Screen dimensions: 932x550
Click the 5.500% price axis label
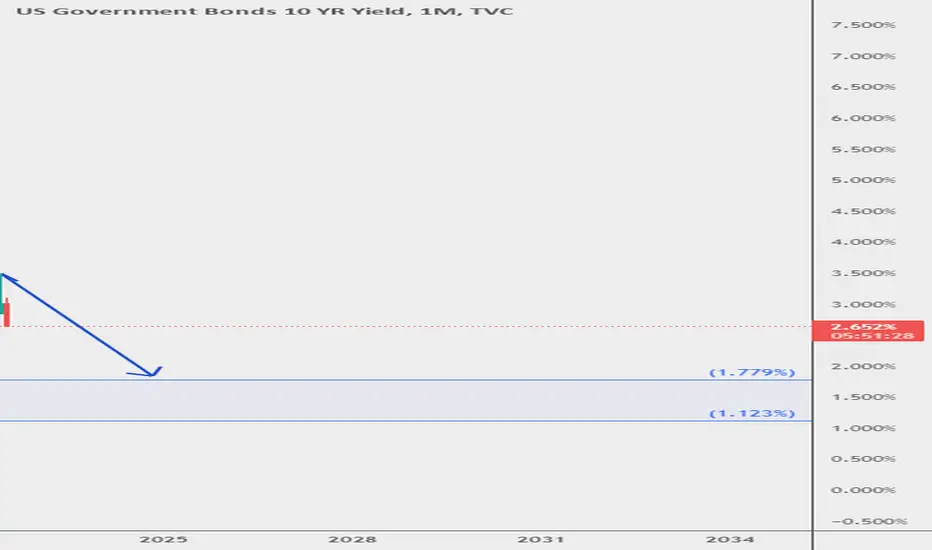(x=863, y=149)
